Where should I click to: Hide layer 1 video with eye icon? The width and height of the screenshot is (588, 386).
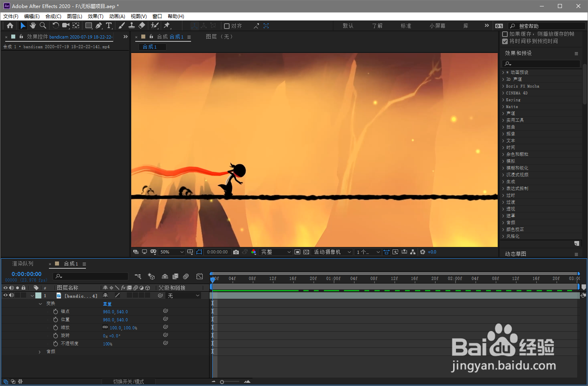6,295
